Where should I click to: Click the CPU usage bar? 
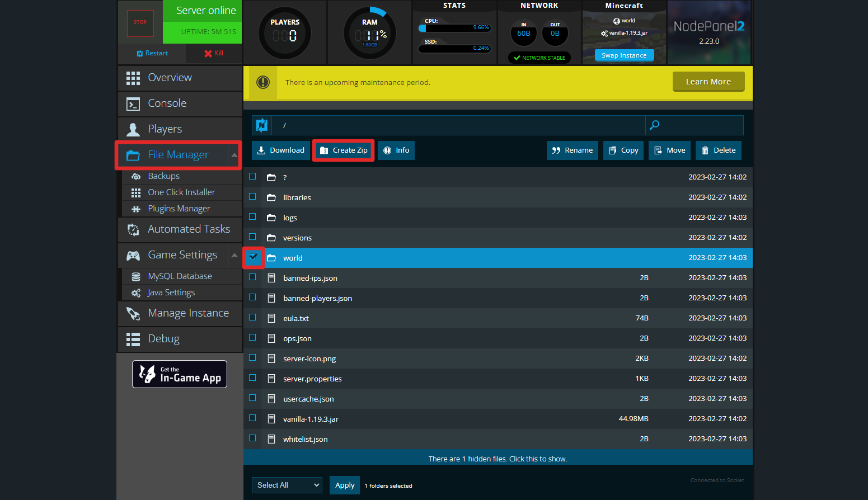click(x=454, y=28)
